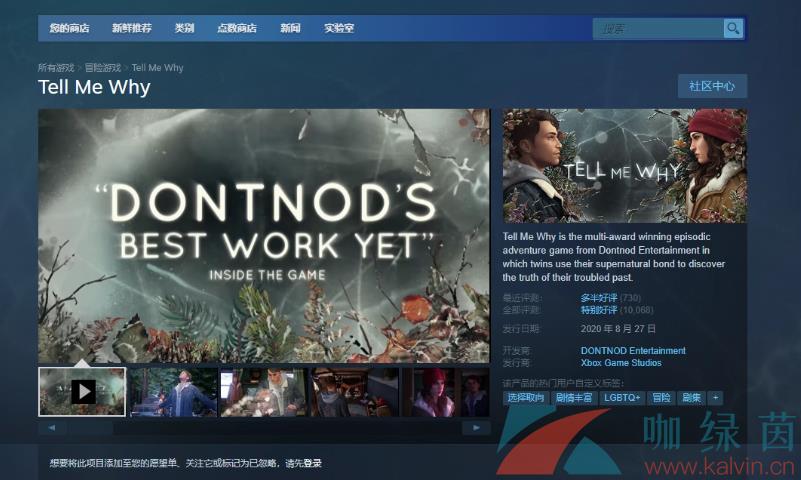The height and width of the screenshot is (480, 801).
Task: Click the Tell Me Why header capsule image
Action: (625, 166)
